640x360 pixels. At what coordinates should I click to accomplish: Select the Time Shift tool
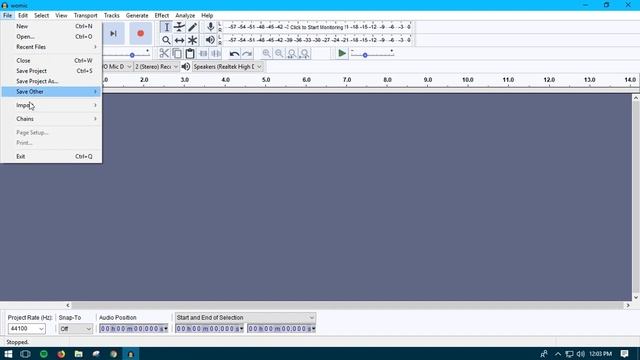click(x=179, y=40)
